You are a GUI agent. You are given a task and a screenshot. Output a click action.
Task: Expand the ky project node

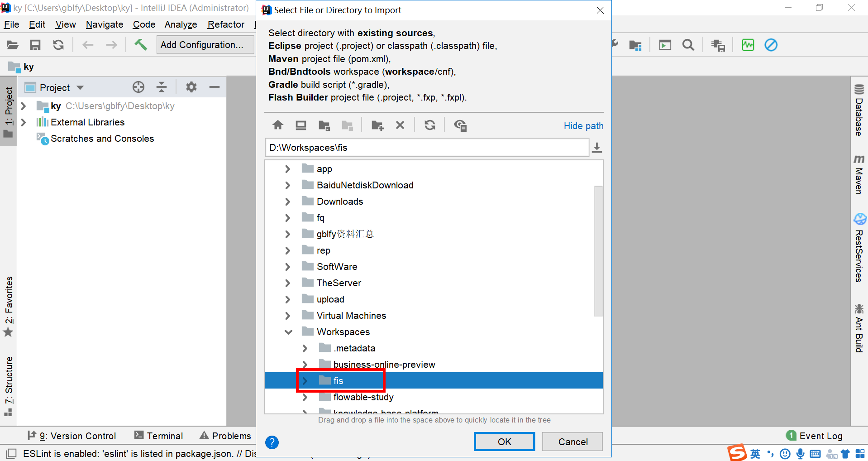pyautogui.click(x=24, y=106)
